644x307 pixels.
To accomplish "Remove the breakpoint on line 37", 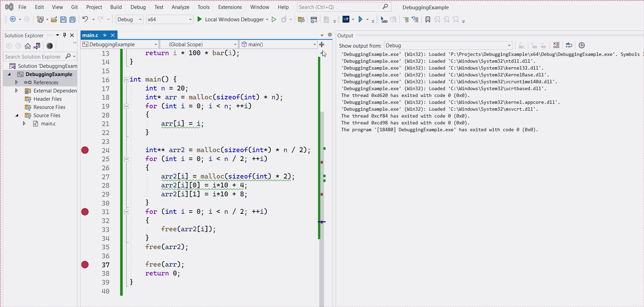I will click(x=85, y=265).
